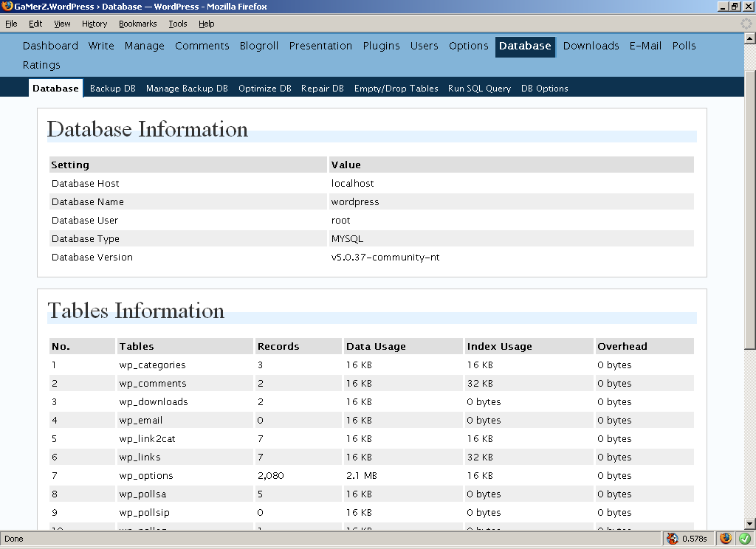Viewport: 756px width, 549px height.
Task: Open the View menu
Action: pyautogui.click(x=62, y=24)
